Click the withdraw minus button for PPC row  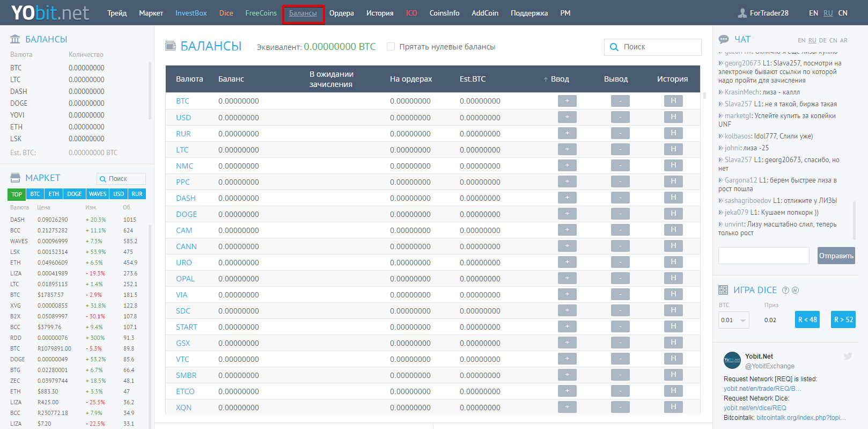point(620,181)
